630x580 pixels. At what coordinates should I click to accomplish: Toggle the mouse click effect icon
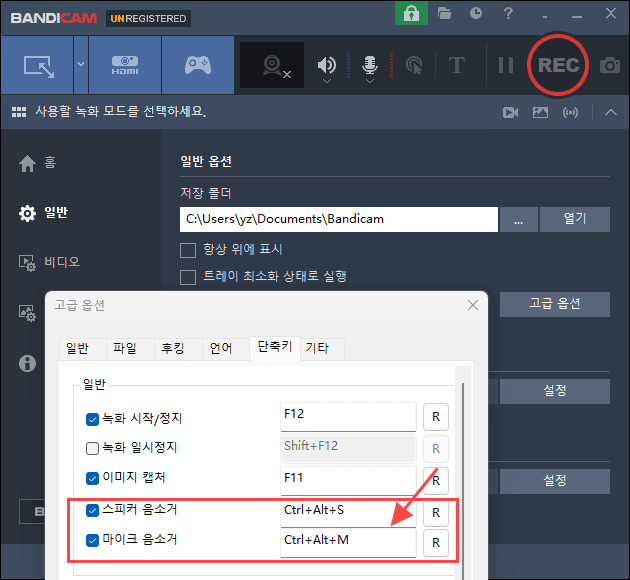pos(414,65)
